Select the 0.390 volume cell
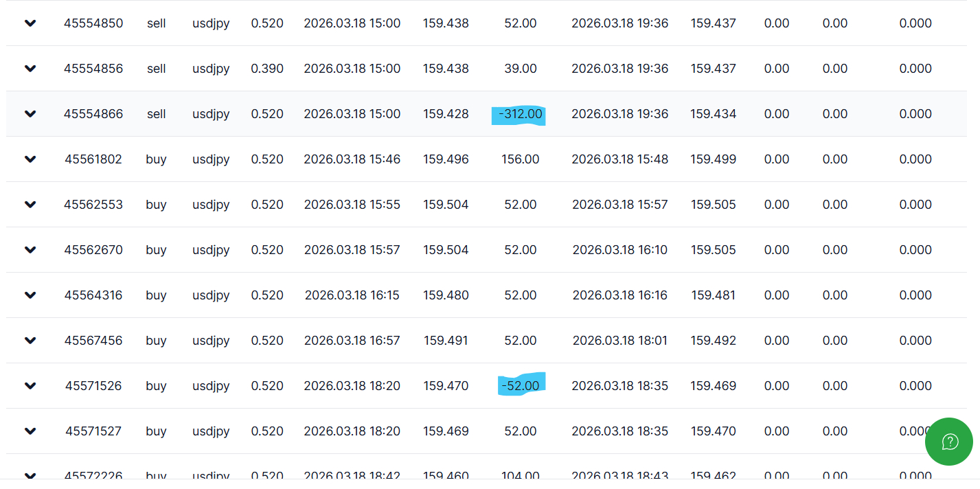The height and width of the screenshot is (489, 980). point(267,69)
